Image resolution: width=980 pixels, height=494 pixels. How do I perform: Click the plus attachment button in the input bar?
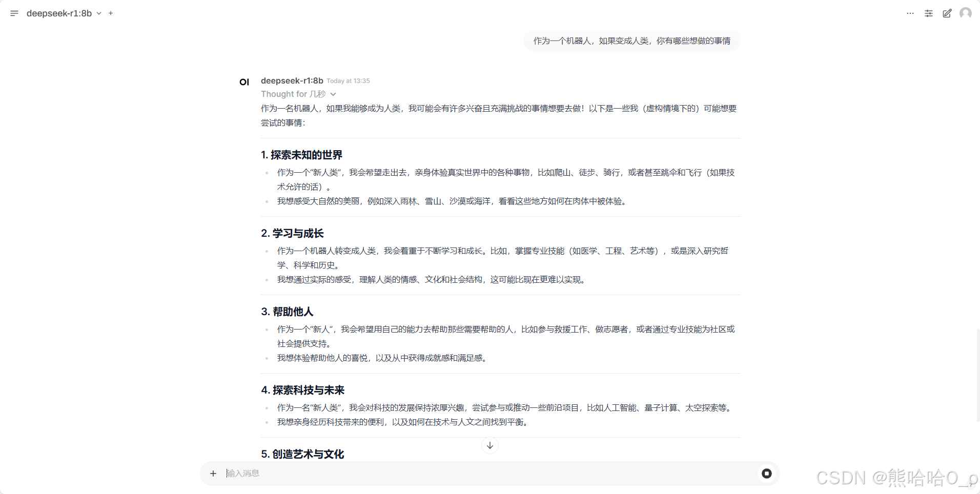point(213,474)
